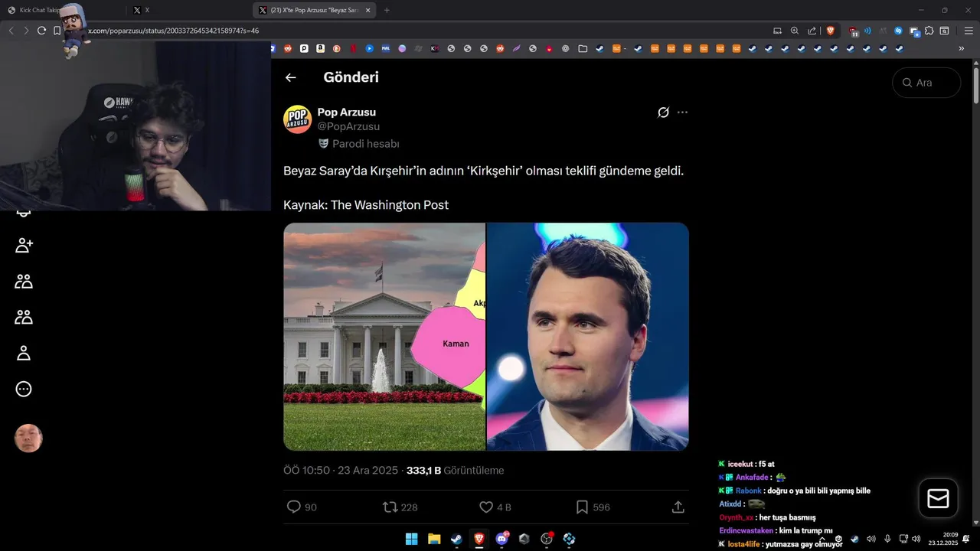The image size is (980, 551).
Task: Click the 333,1 B Görüntüleme count
Action: tap(455, 471)
